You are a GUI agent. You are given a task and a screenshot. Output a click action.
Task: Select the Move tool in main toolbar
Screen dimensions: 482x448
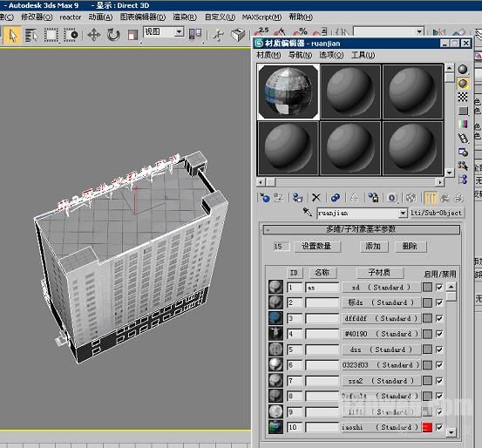pyautogui.click(x=94, y=35)
